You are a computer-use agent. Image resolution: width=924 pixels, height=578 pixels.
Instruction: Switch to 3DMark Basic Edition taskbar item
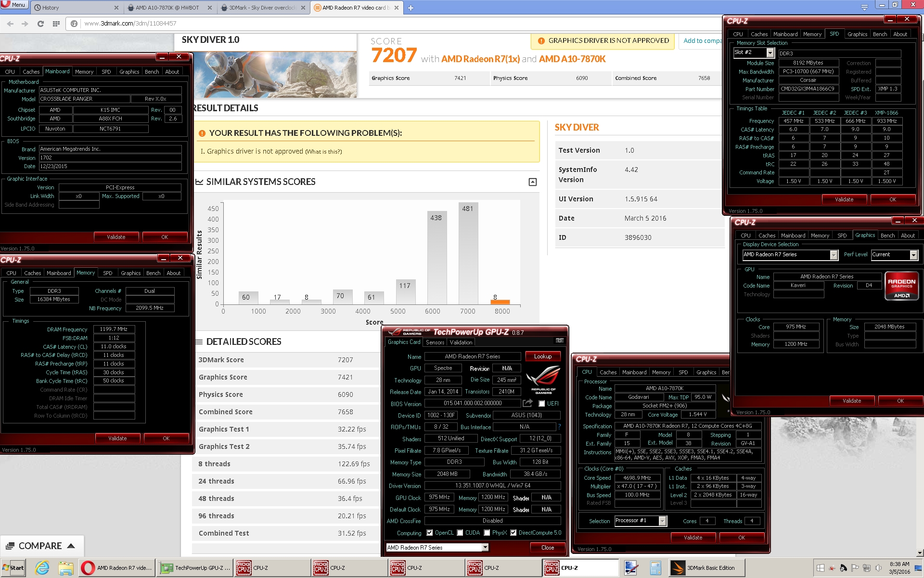click(706, 568)
